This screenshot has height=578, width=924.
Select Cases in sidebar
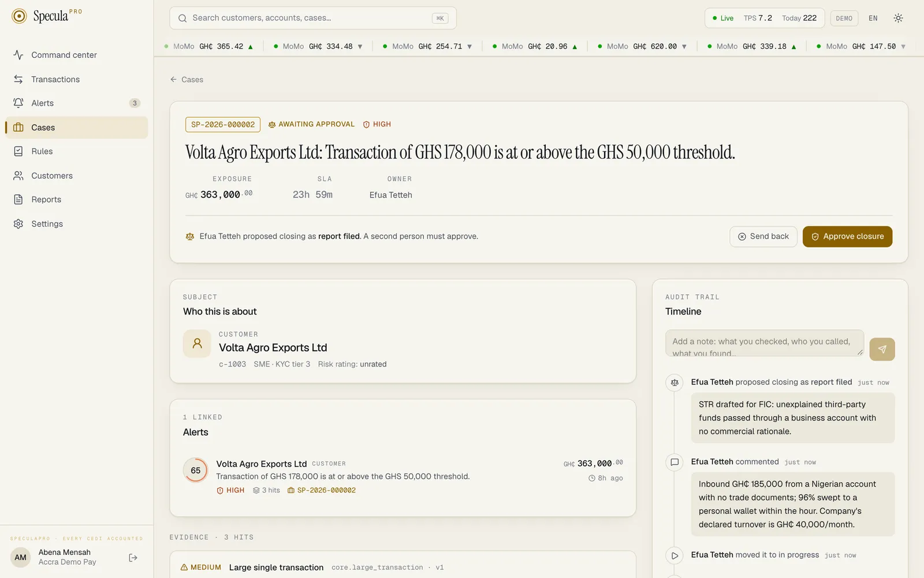pyautogui.click(x=77, y=127)
